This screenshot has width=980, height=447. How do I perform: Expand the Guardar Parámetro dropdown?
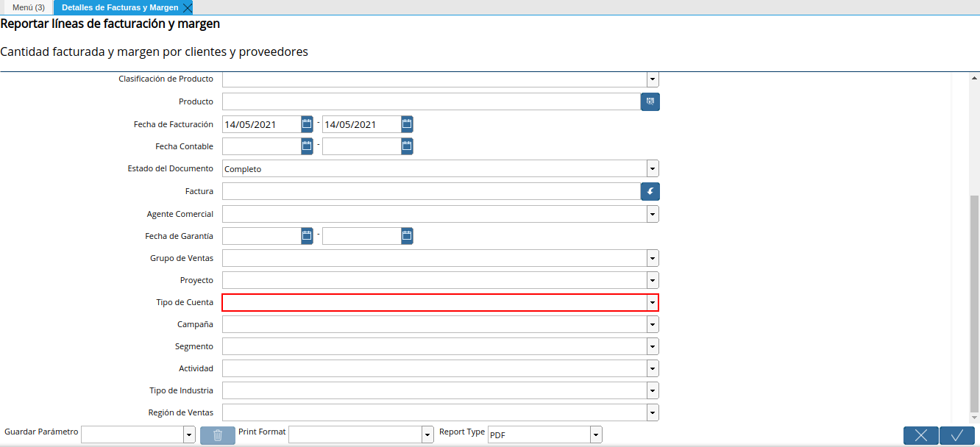tap(189, 435)
